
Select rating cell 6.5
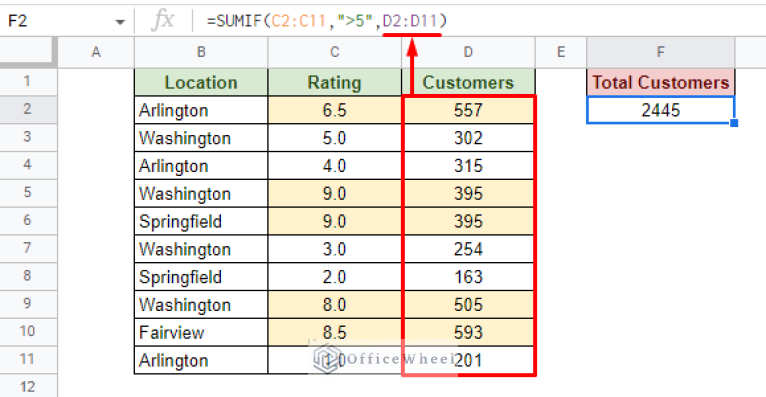(335, 110)
